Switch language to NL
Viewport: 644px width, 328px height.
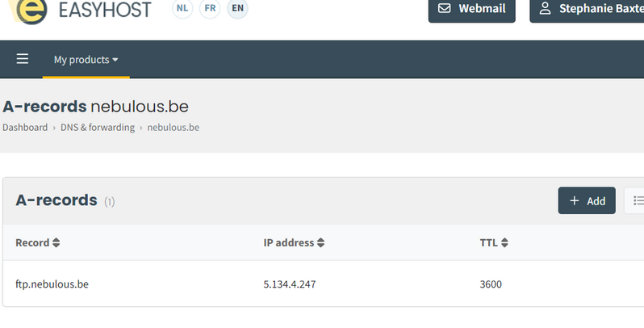[182, 9]
